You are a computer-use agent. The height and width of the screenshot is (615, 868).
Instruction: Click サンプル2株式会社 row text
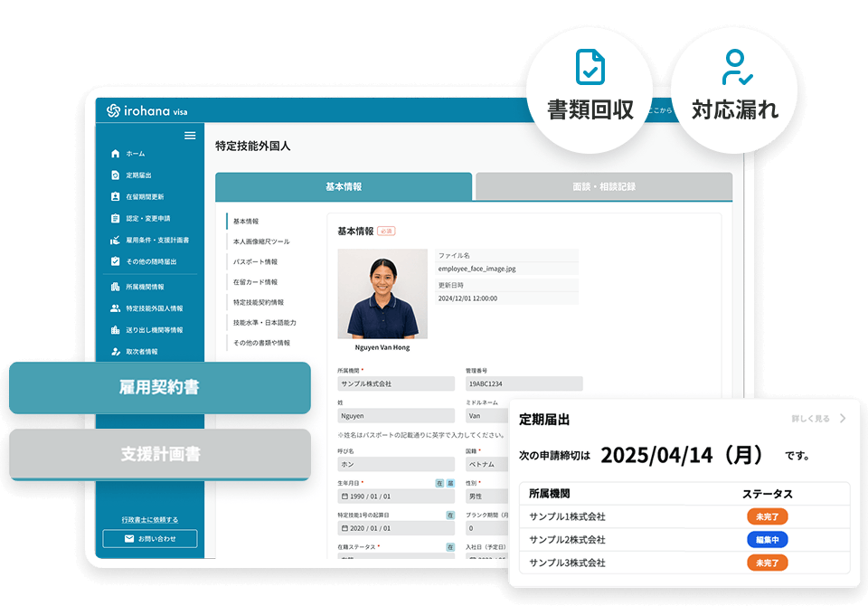coord(567,540)
